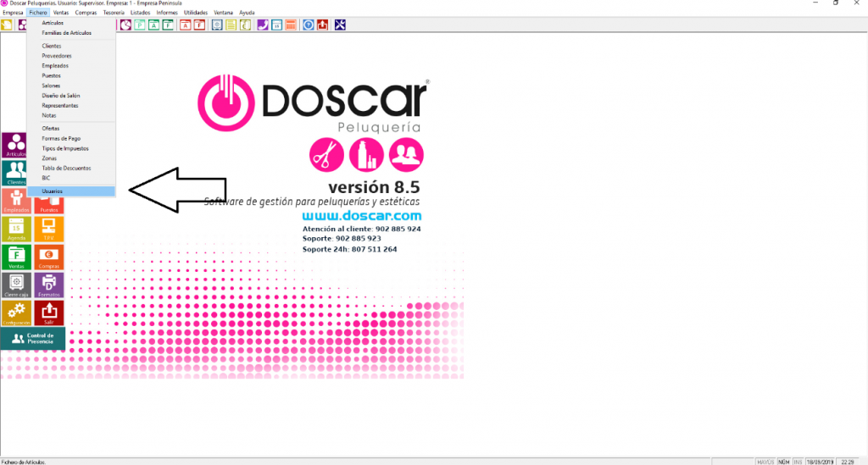Select Zonas menu entry

(x=71, y=158)
